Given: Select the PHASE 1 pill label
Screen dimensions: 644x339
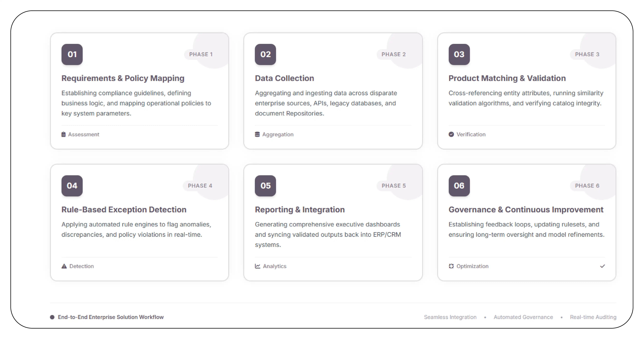Looking at the screenshot, I should [x=201, y=54].
